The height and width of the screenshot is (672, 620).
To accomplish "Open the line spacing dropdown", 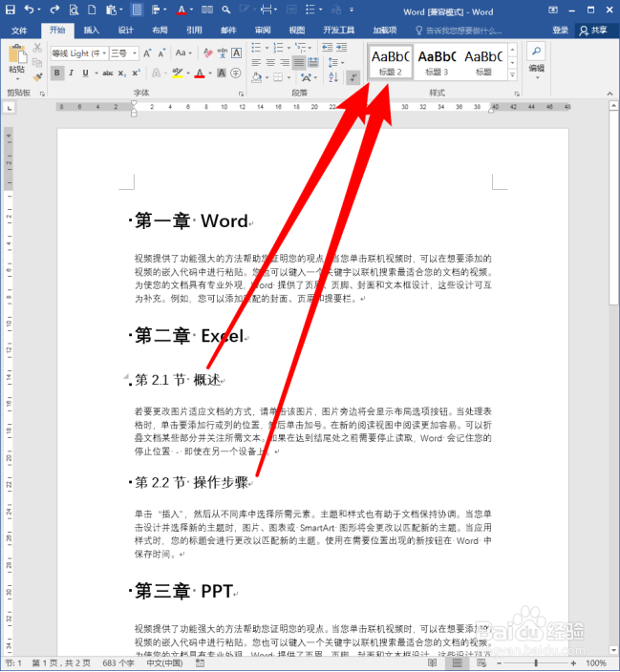I will click(336, 63).
